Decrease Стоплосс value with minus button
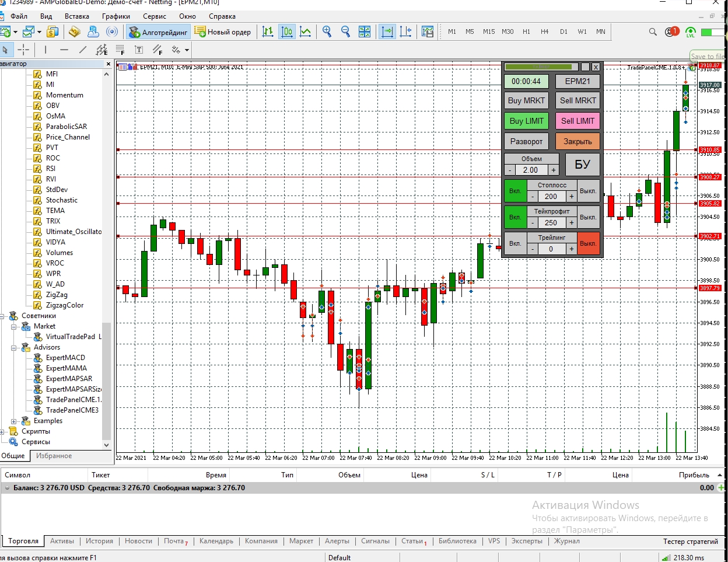Viewport: 728px width, 562px height. pyautogui.click(x=533, y=197)
